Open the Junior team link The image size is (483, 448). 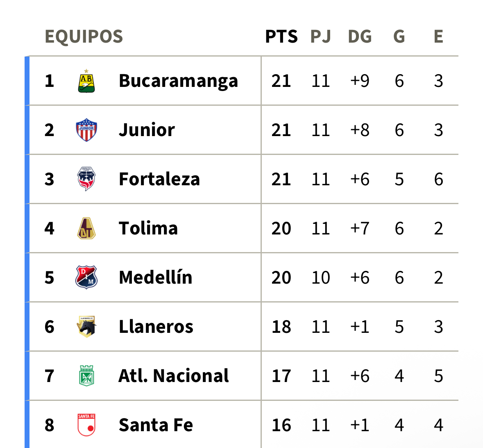(147, 130)
